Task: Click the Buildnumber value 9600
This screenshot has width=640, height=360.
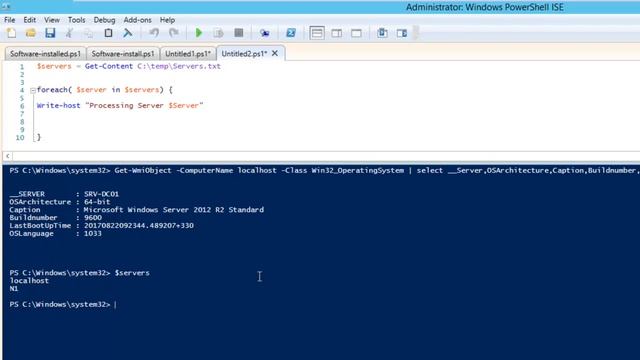Action: pos(93,218)
